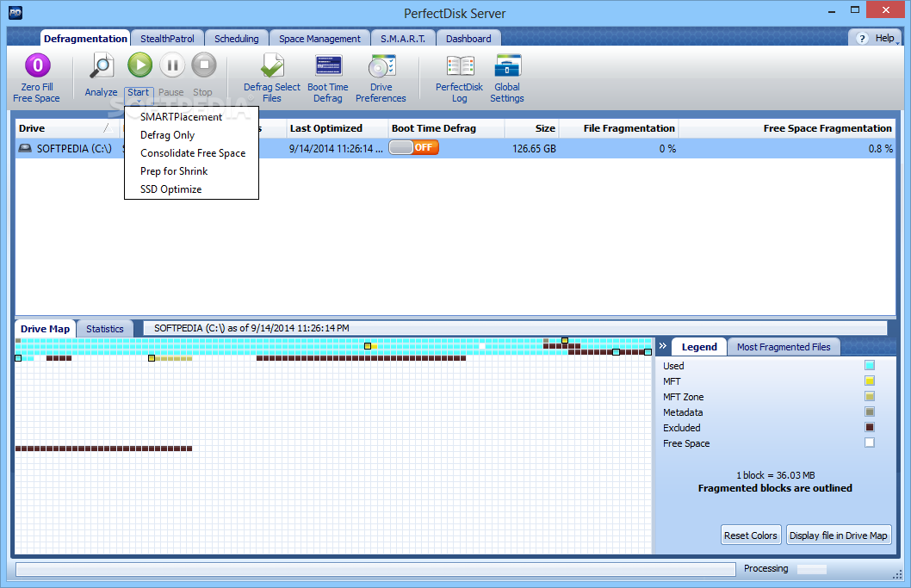Sort by Boot Time Defrag column header
This screenshot has width=911, height=588.
[446, 128]
